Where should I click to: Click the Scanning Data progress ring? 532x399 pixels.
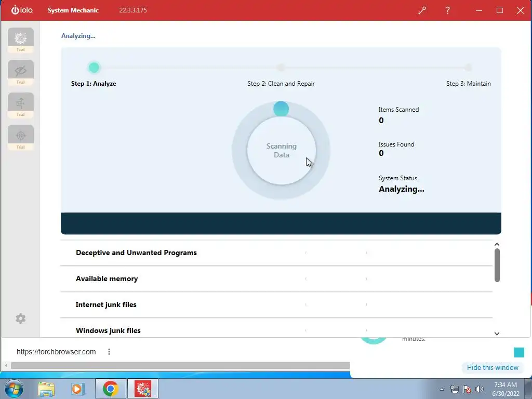pyautogui.click(x=281, y=150)
